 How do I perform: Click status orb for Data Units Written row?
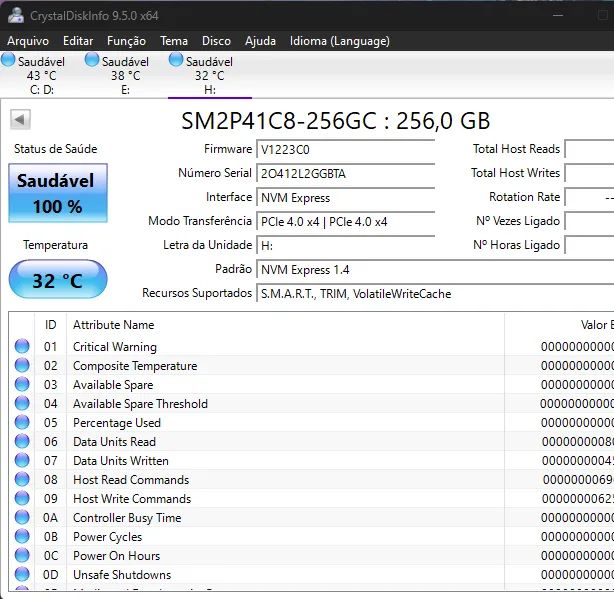[22, 460]
